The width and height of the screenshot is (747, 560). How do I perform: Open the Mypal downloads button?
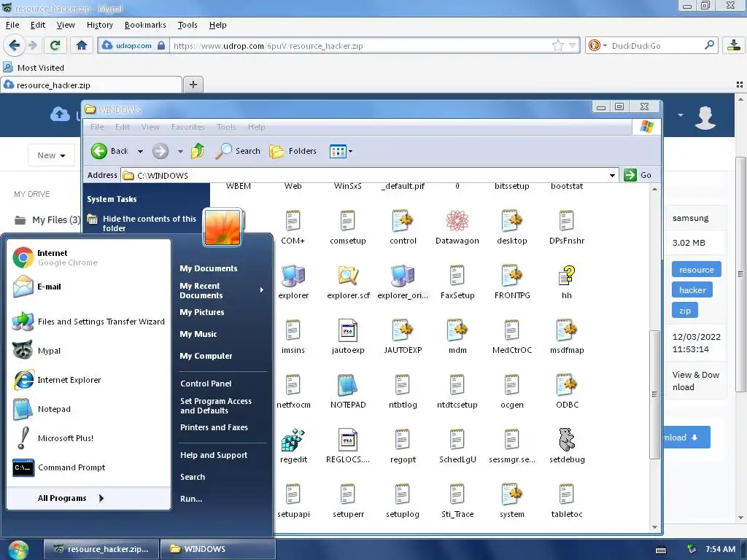[x=734, y=45]
